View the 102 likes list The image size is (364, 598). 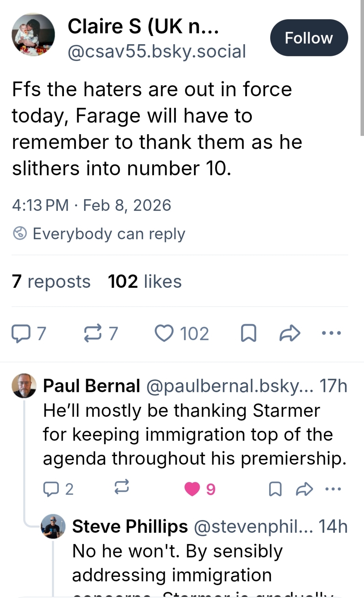click(x=145, y=282)
